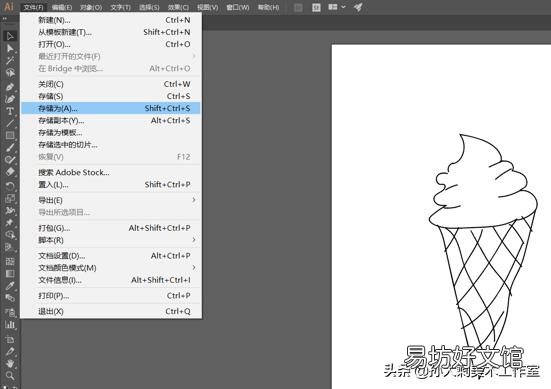Select the Zoom tool magnifier
The height and width of the screenshot is (389, 551).
pyautogui.click(x=10, y=376)
